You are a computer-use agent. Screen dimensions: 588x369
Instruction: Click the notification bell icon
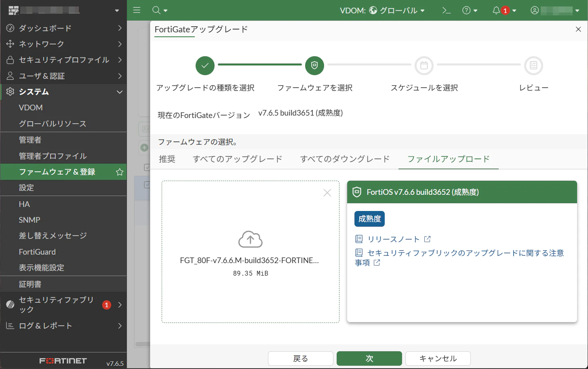pos(496,10)
